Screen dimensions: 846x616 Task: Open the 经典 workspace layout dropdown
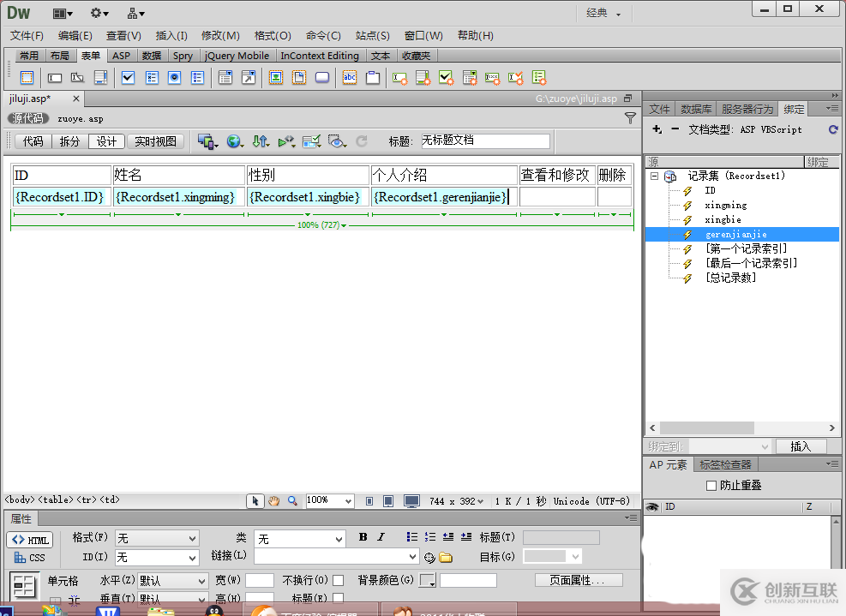603,13
